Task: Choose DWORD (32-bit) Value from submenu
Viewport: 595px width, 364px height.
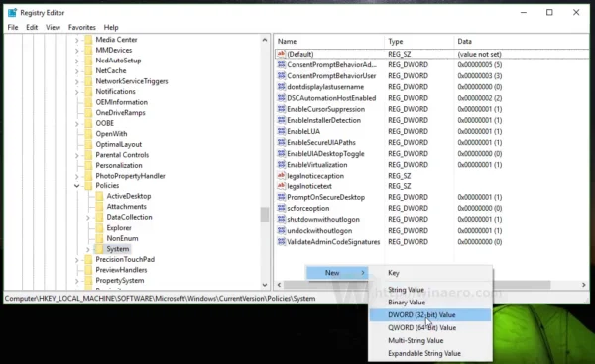Action: point(430,315)
